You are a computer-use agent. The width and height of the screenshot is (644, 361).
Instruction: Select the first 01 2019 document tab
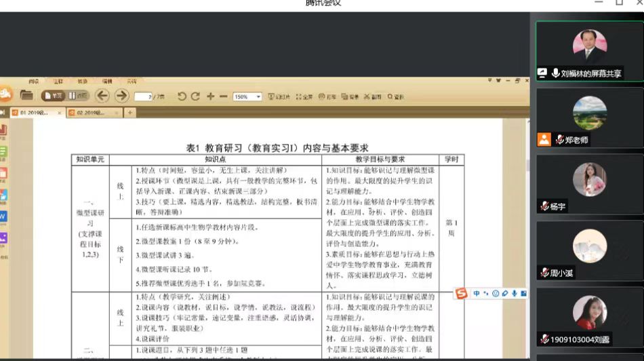click(x=34, y=112)
